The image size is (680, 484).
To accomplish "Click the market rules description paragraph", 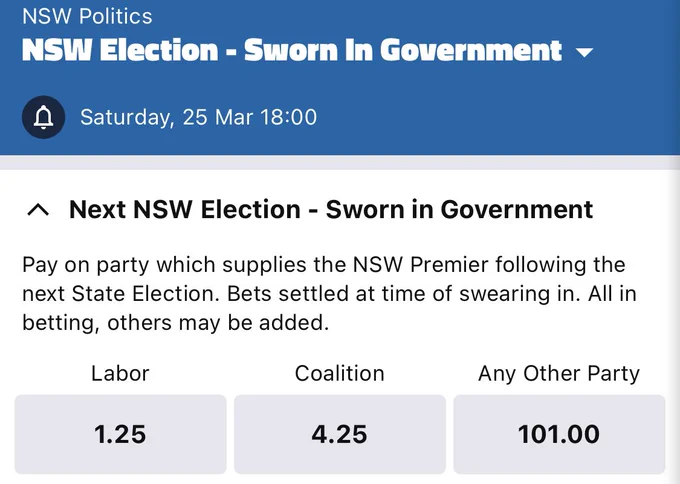I will (x=330, y=294).
